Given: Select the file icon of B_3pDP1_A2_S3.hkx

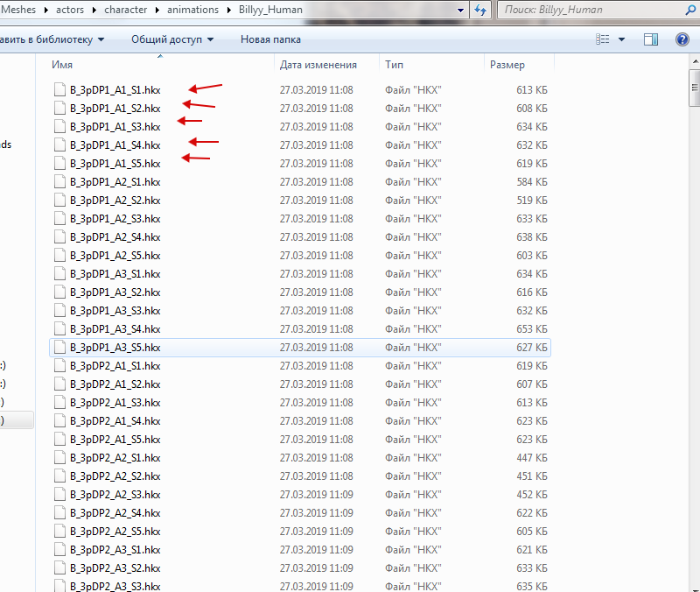Looking at the screenshot, I should point(59,219).
